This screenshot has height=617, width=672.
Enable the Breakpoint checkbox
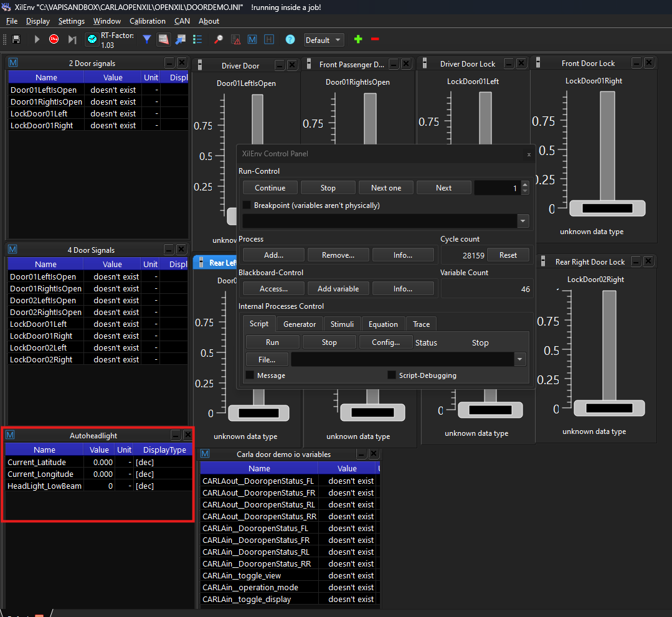tap(246, 205)
